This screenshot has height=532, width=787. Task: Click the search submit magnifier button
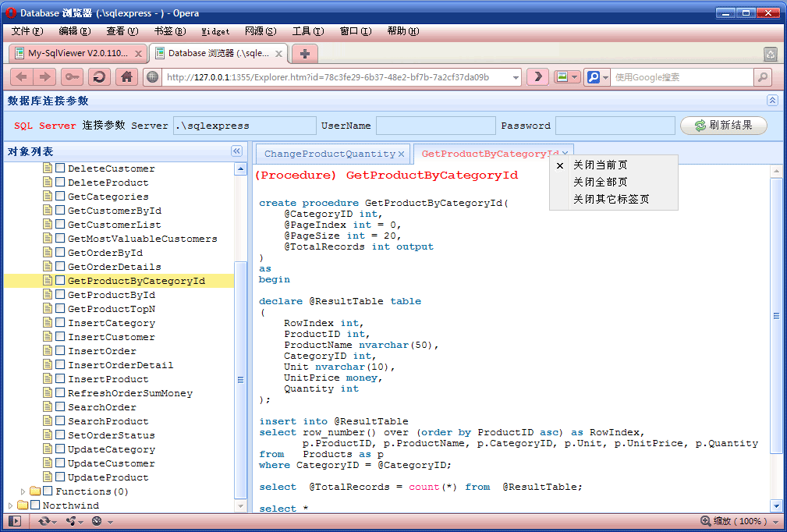click(x=762, y=77)
